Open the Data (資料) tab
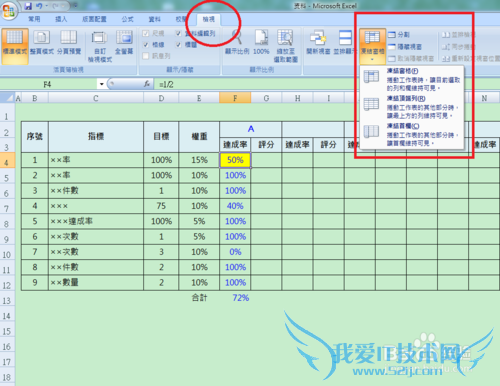Image resolution: width=500 pixels, height=386 pixels. [x=154, y=19]
